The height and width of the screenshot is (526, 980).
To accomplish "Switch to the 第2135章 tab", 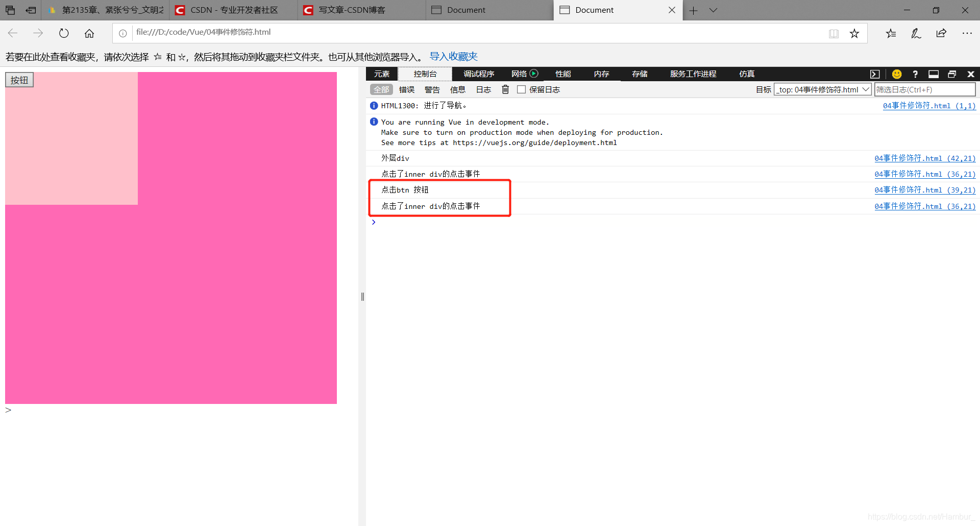I will pyautogui.click(x=106, y=10).
